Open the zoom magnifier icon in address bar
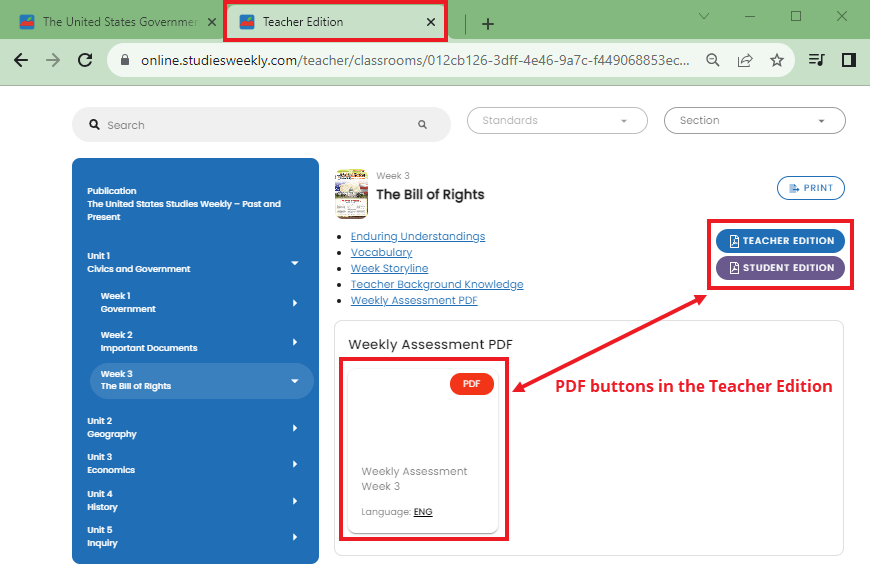Viewport: 870px width, 566px height. [713, 60]
